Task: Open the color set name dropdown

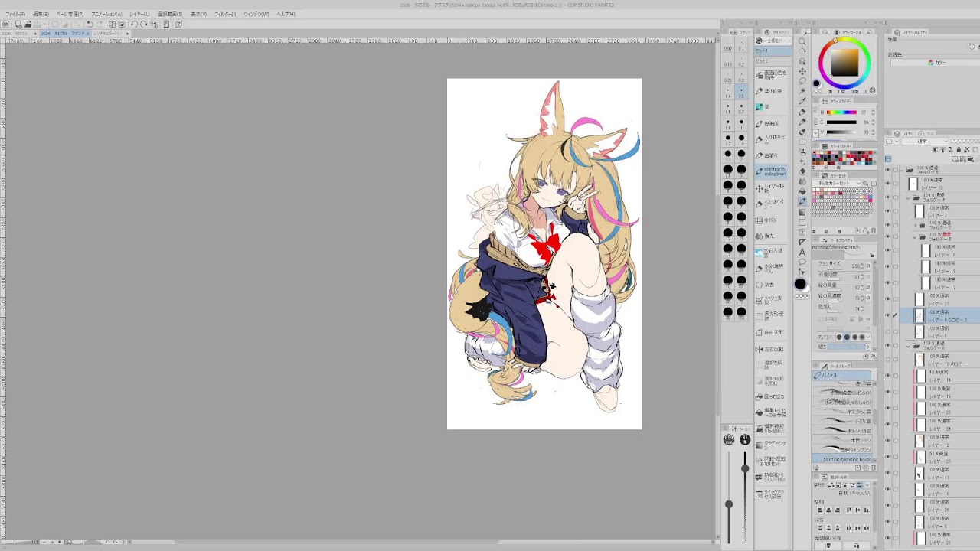Action: click(x=838, y=183)
